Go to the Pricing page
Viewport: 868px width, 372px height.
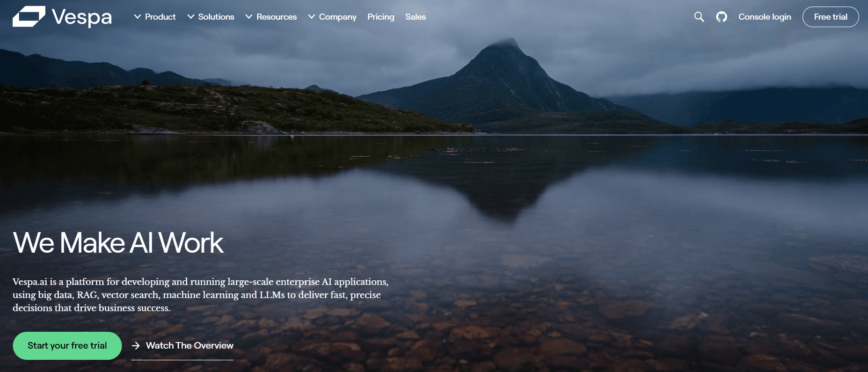click(381, 17)
